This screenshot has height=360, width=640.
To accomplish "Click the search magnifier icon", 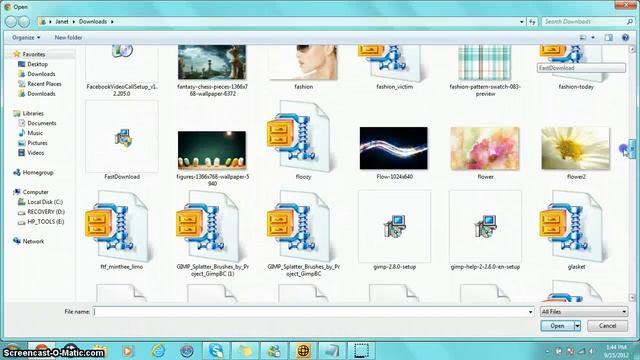I will click(x=630, y=22).
